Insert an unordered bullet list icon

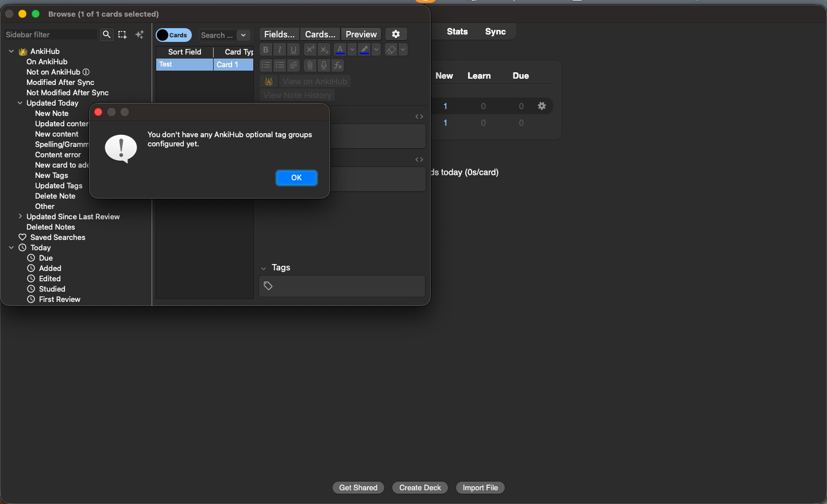click(x=266, y=65)
